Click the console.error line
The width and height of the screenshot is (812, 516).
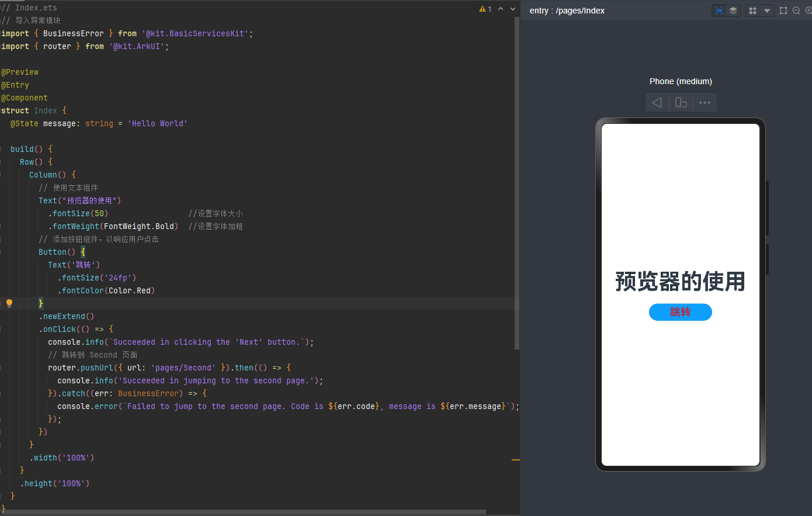pyautogui.click(x=289, y=406)
